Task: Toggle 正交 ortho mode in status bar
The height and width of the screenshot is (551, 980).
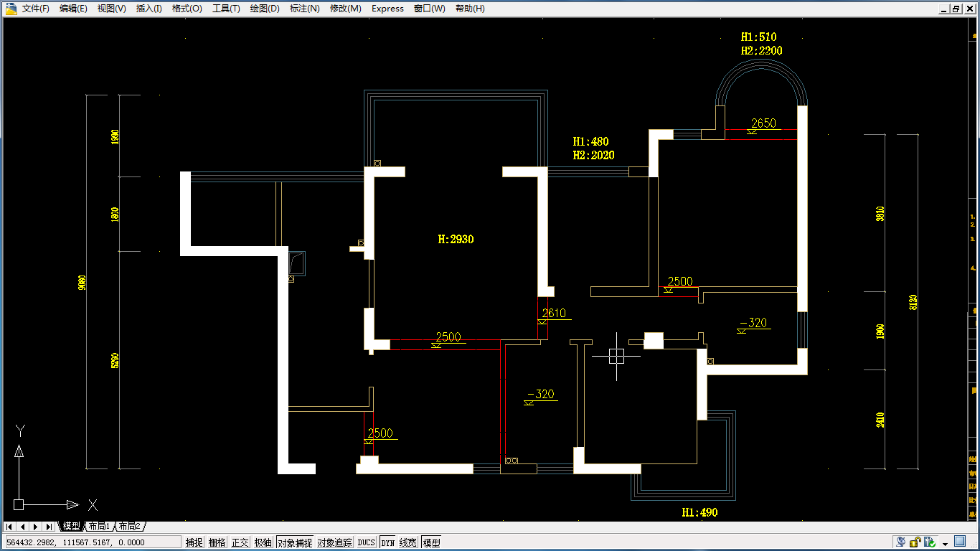Action: point(240,542)
